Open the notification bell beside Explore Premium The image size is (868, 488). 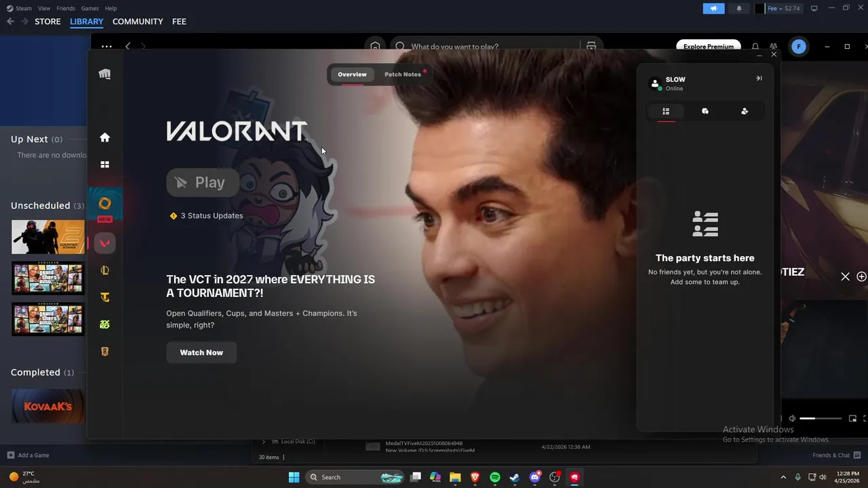coord(755,46)
